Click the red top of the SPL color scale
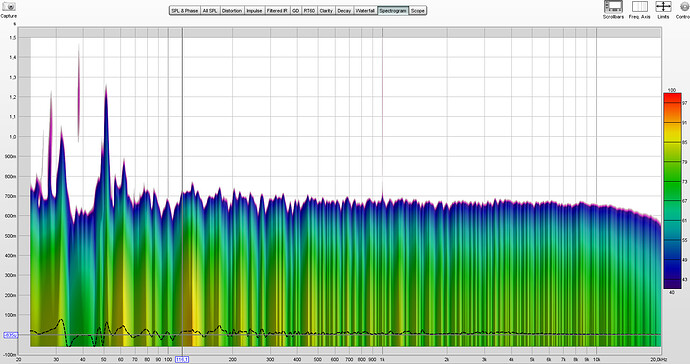Image resolution: width=690 pixels, height=364 pixels. point(672,97)
